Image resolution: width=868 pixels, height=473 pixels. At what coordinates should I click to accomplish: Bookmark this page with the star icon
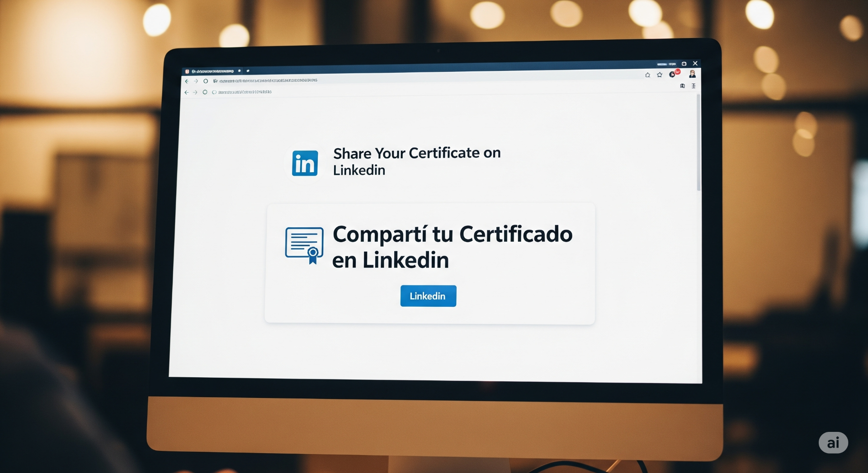coord(660,75)
